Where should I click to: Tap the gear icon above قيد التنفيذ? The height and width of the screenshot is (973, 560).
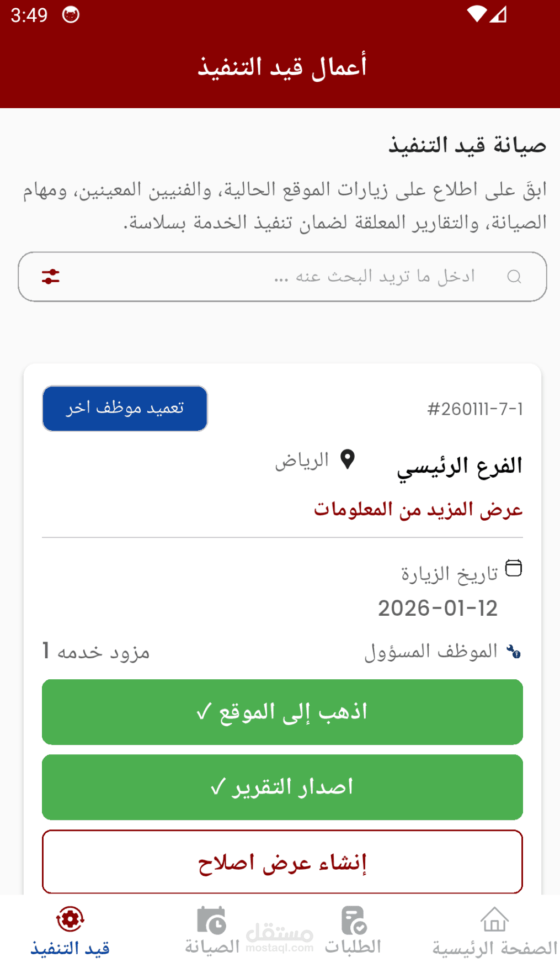(x=70, y=919)
